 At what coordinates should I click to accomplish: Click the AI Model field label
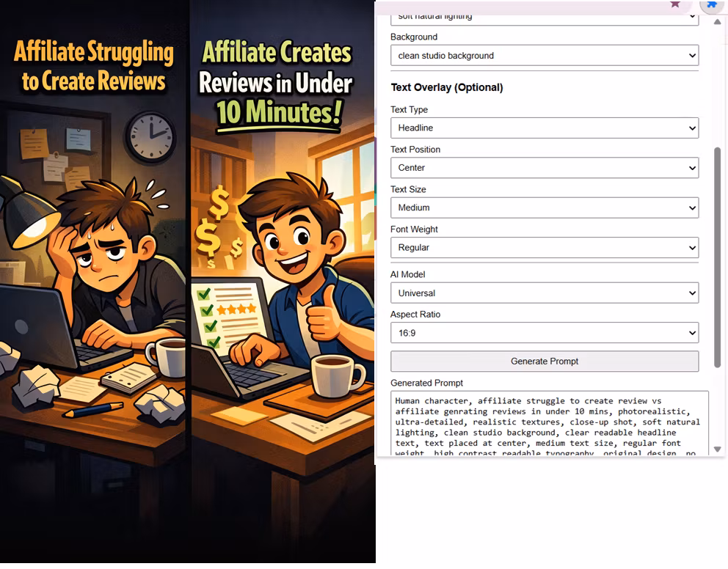tap(407, 274)
